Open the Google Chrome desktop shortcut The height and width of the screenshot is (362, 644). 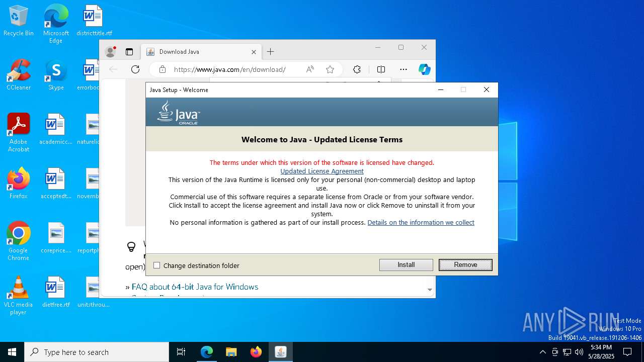point(19,241)
